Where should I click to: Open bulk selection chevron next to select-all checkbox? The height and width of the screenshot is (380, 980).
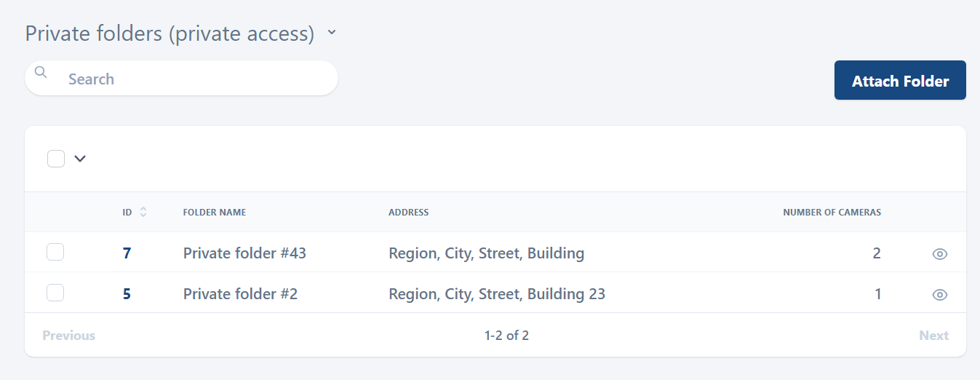point(80,159)
